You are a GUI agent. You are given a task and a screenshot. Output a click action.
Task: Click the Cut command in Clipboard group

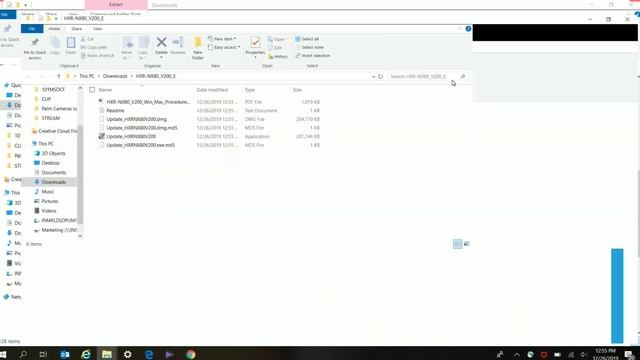87,39
